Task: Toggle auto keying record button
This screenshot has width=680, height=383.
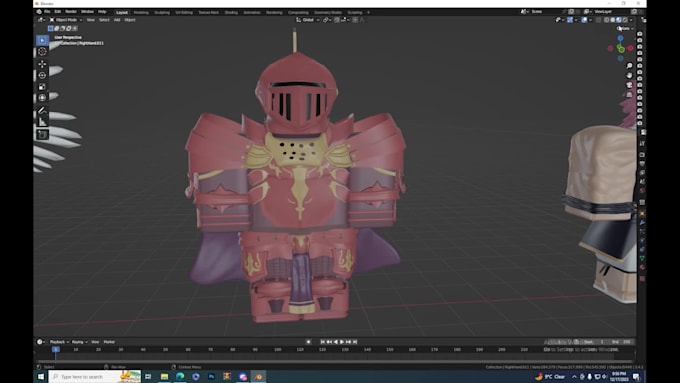Action: pyautogui.click(x=308, y=342)
